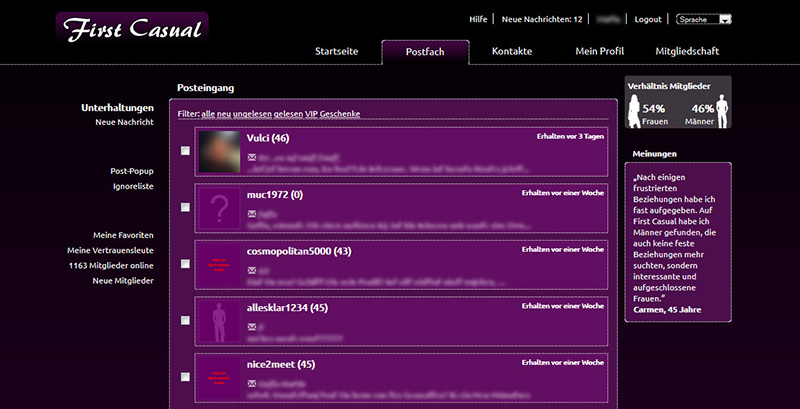Click the male silhouette icon showing 46%
The image size is (800, 409).
pyautogui.click(x=723, y=113)
